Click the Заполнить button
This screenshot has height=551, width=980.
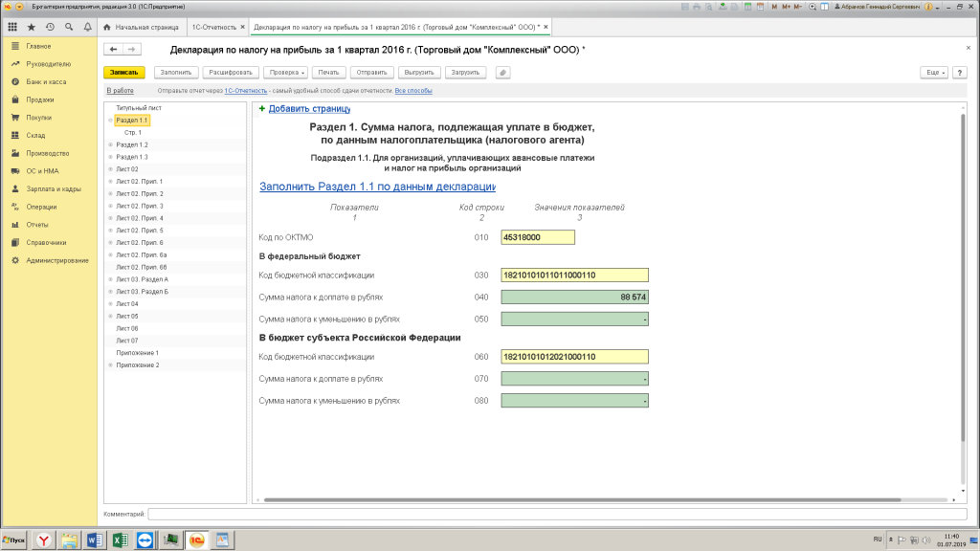[176, 73]
